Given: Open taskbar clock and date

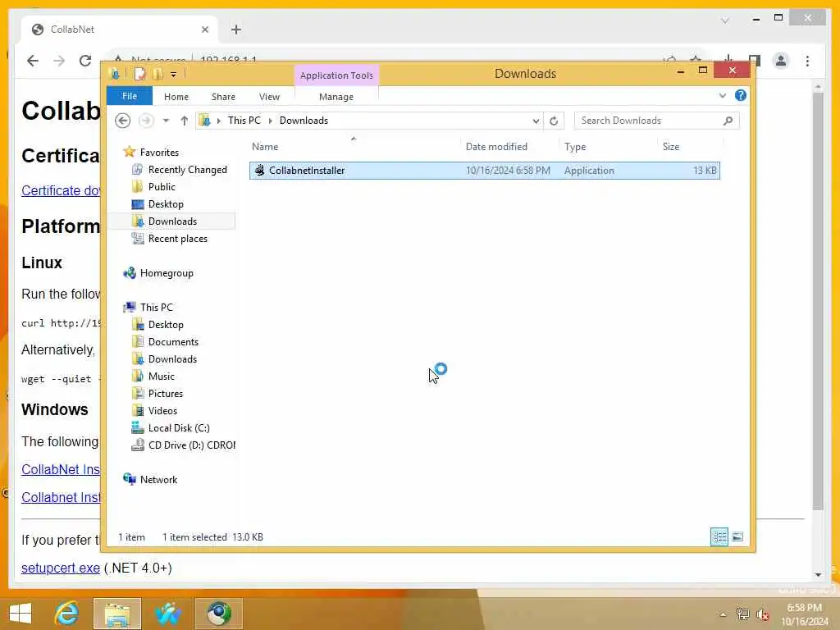Looking at the screenshot, I should [x=804, y=614].
